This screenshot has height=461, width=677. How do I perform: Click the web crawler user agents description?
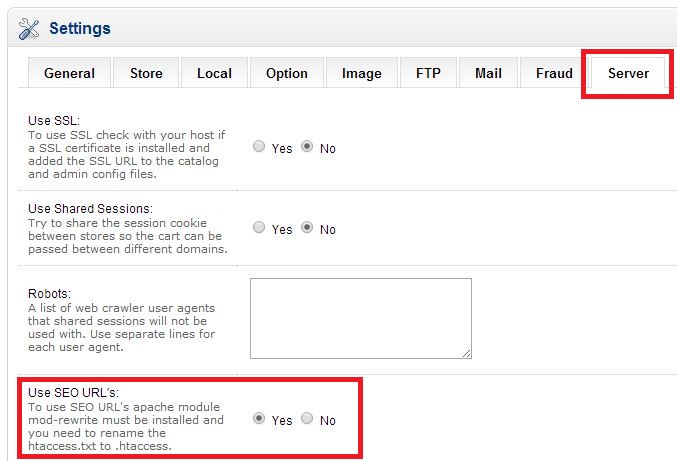coord(121,328)
